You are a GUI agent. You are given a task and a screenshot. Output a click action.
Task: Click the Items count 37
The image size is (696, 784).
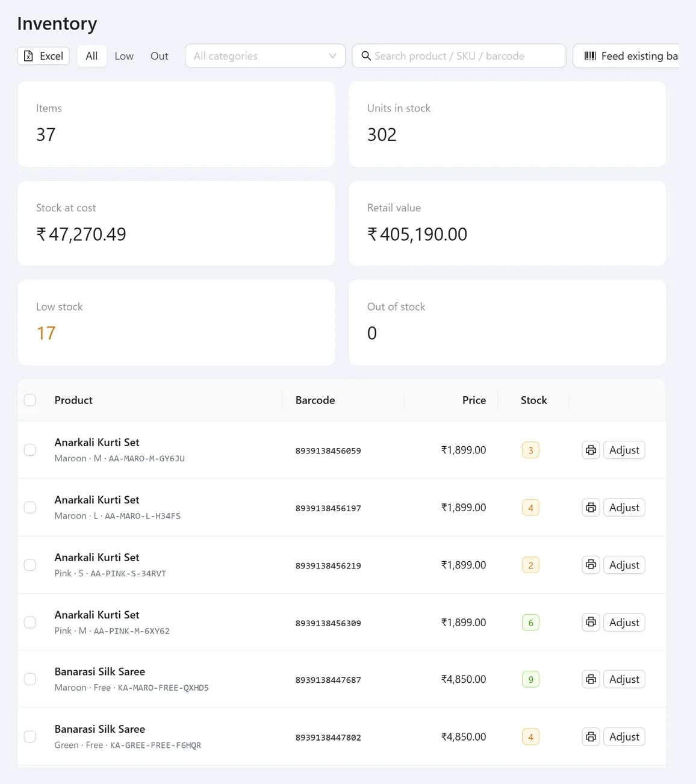[x=46, y=134]
